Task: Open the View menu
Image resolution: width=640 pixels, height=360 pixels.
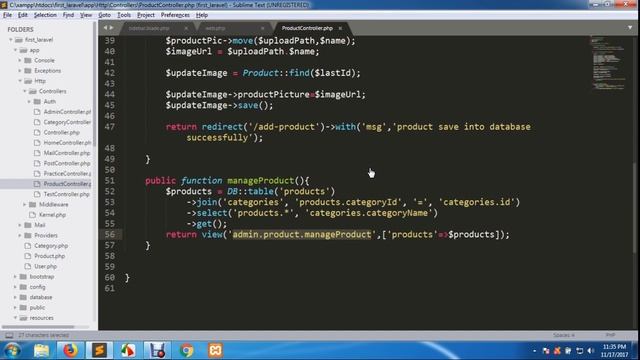Action: click(86, 15)
